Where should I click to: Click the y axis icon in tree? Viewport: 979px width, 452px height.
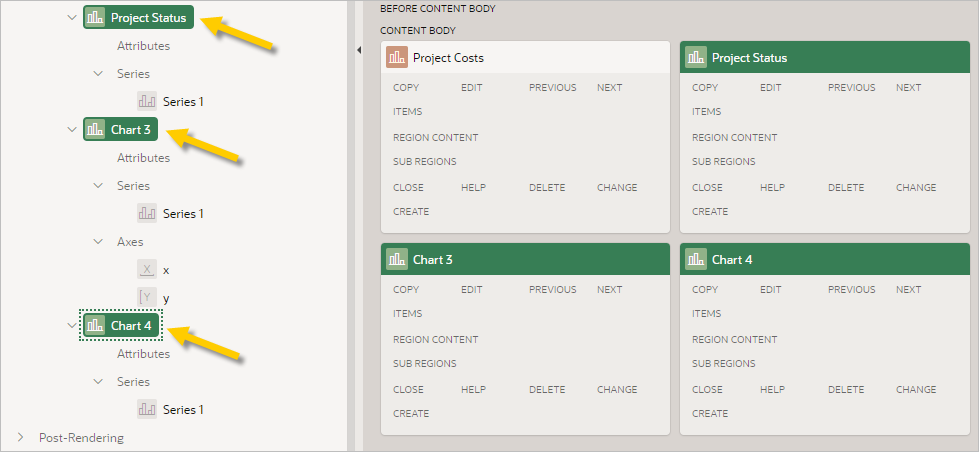click(147, 298)
